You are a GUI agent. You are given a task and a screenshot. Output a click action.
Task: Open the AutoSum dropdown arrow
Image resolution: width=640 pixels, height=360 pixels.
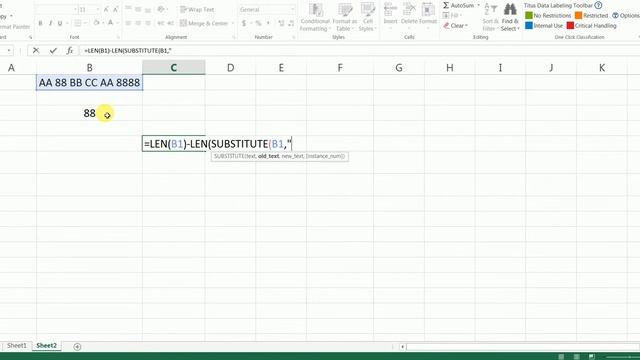tap(478, 5)
